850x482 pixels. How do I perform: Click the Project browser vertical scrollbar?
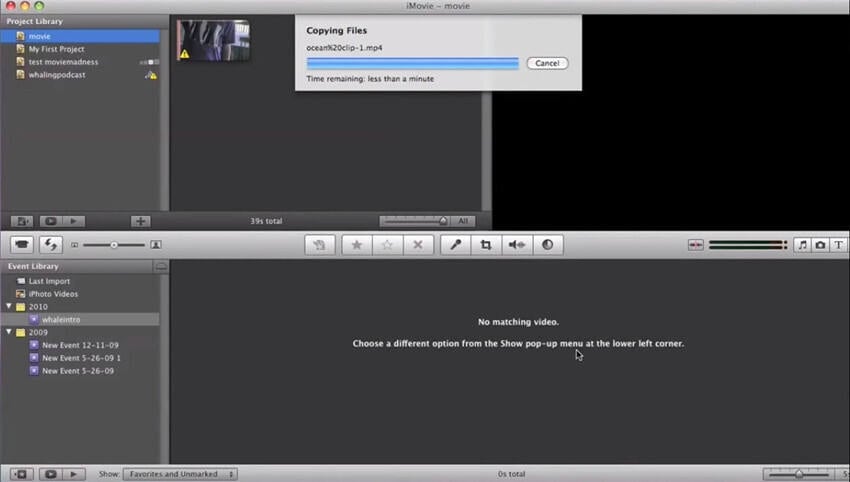pos(486,151)
